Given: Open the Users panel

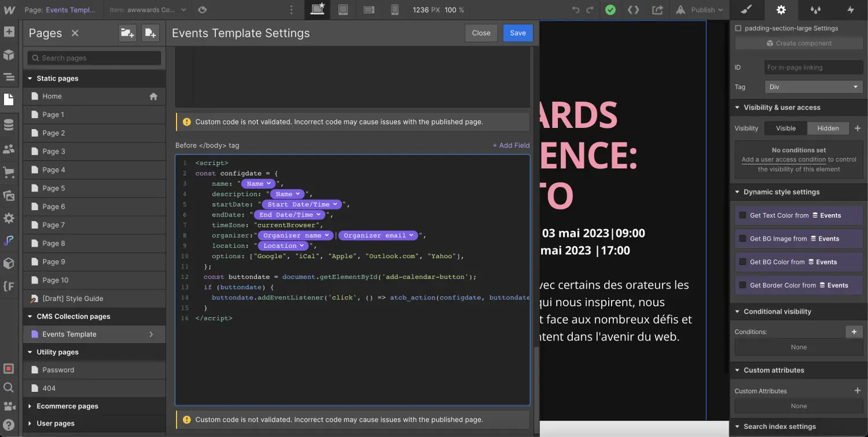Looking at the screenshot, I should pos(9,149).
